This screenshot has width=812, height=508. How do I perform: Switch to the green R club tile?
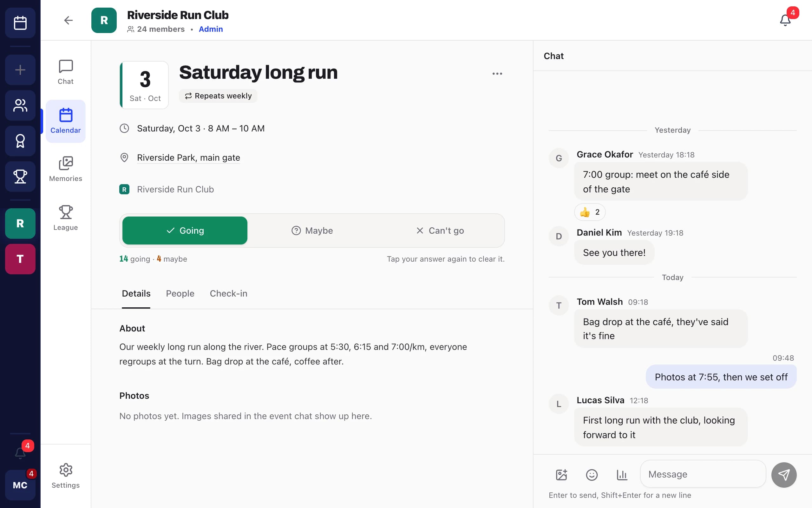20,224
